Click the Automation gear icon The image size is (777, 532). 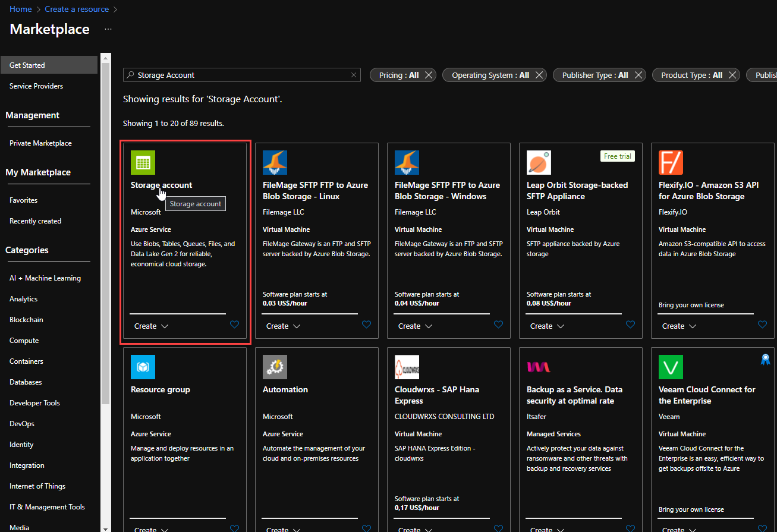[x=275, y=367]
